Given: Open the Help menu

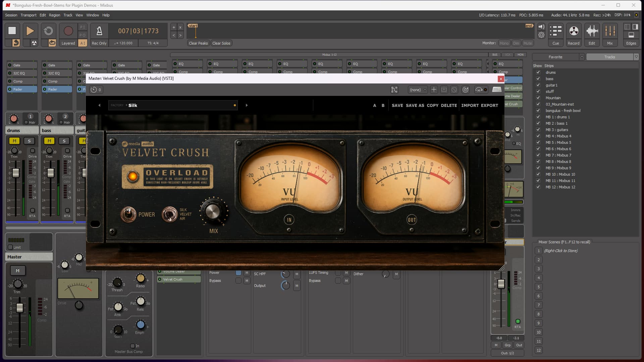Looking at the screenshot, I should 106,15.
